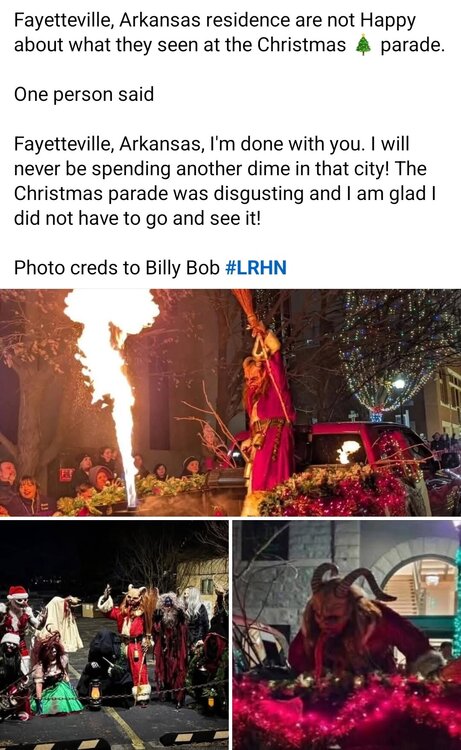
Task: Open the #LRHN hashtag link
Action: point(255,267)
